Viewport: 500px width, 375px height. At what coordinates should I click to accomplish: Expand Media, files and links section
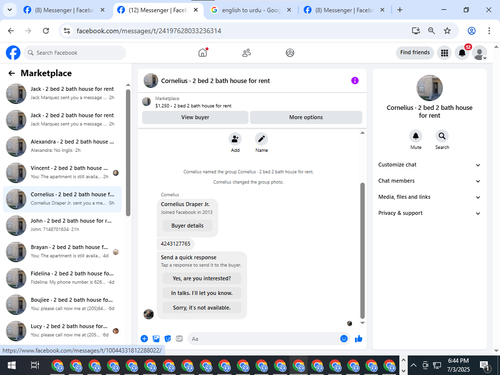(429, 197)
